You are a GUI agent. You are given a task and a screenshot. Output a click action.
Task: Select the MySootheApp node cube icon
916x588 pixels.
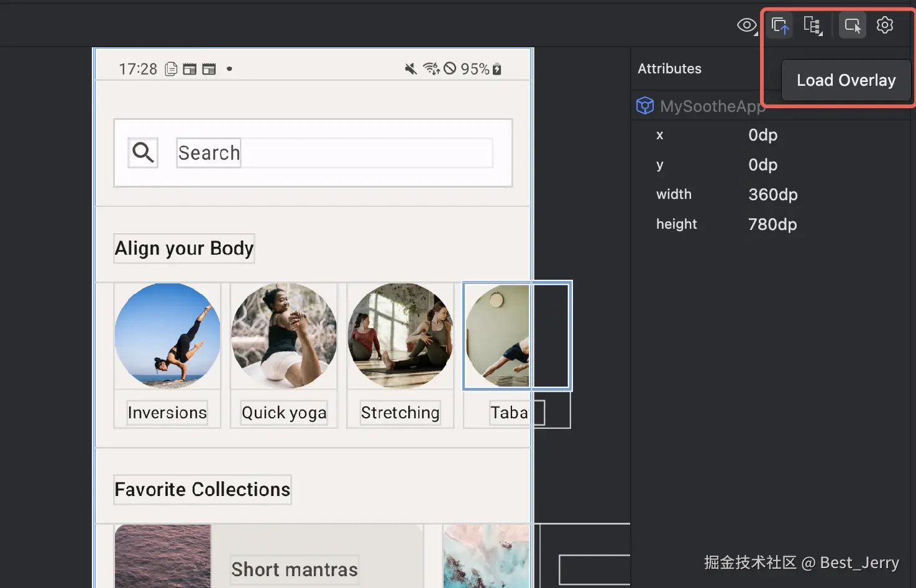point(645,106)
